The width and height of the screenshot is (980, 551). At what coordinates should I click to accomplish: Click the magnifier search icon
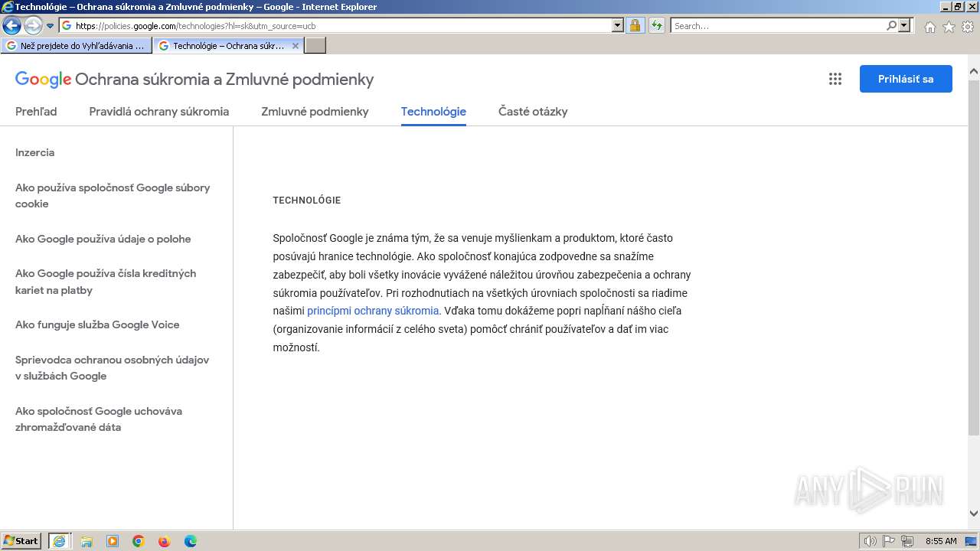pyautogui.click(x=891, y=25)
